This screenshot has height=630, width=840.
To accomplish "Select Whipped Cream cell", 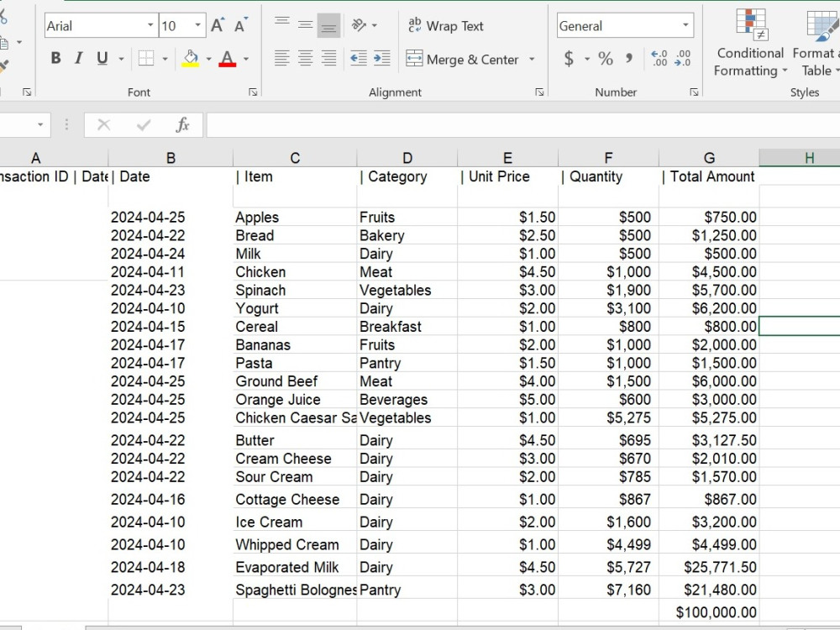I will pyautogui.click(x=295, y=544).
